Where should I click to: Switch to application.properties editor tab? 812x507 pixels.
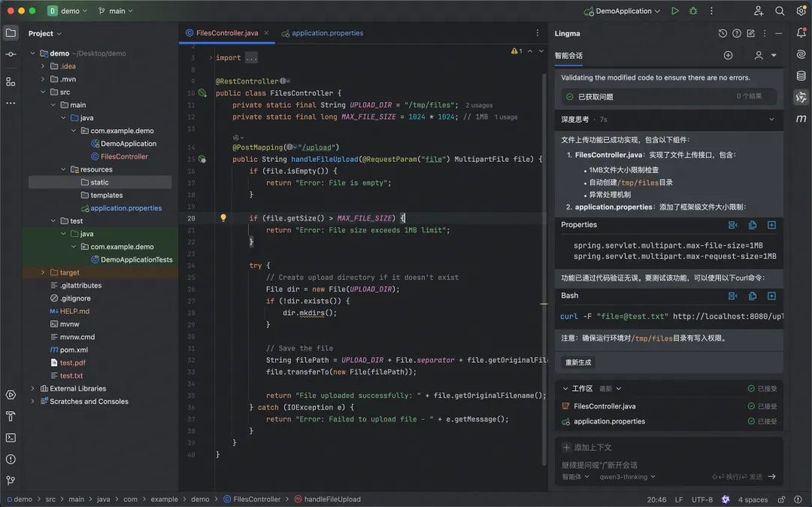[x=322, y=33]
